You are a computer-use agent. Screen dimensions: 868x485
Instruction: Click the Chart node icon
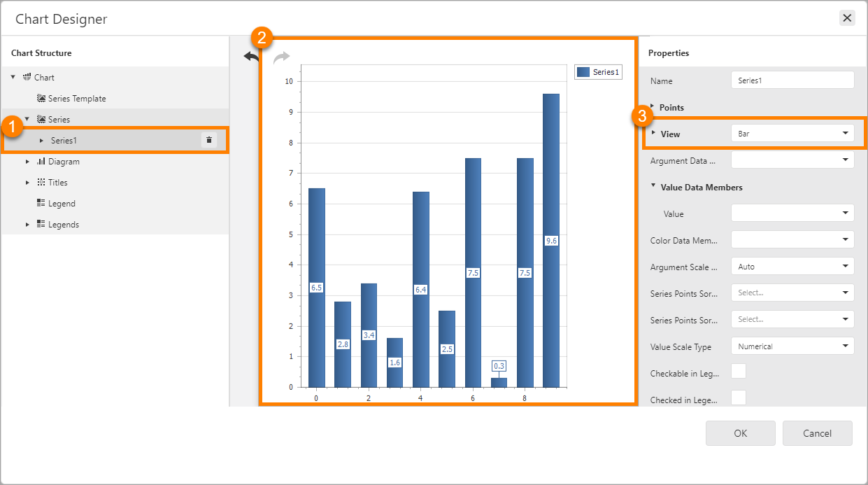pyautogui.click(x=27, y=78)
